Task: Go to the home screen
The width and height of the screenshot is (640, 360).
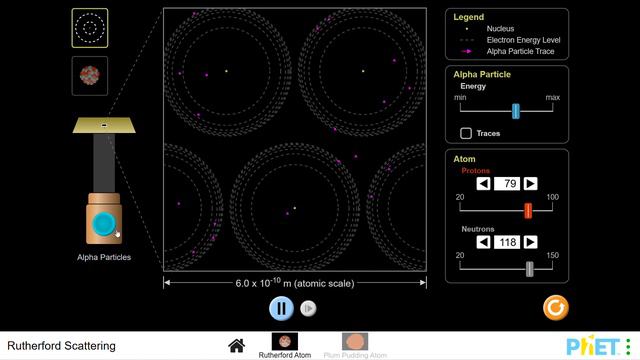Action: tap(237, 346)
